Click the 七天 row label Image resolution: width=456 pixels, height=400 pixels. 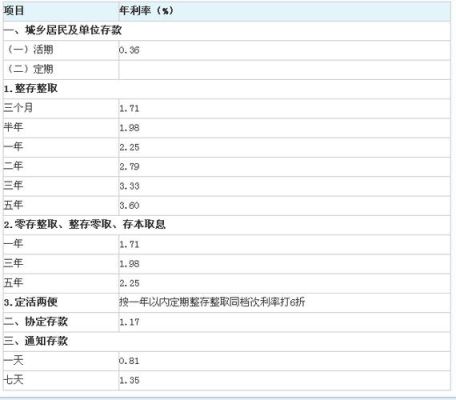13,380
